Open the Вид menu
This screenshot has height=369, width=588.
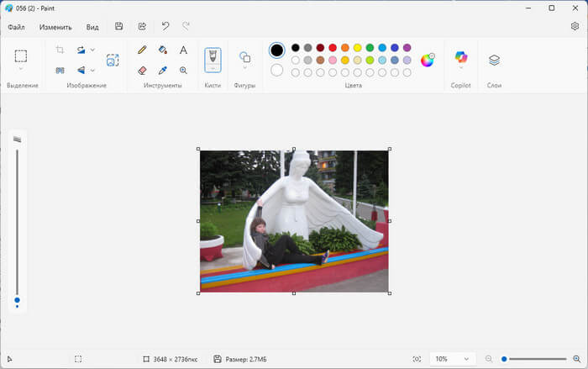pos(92,27)
